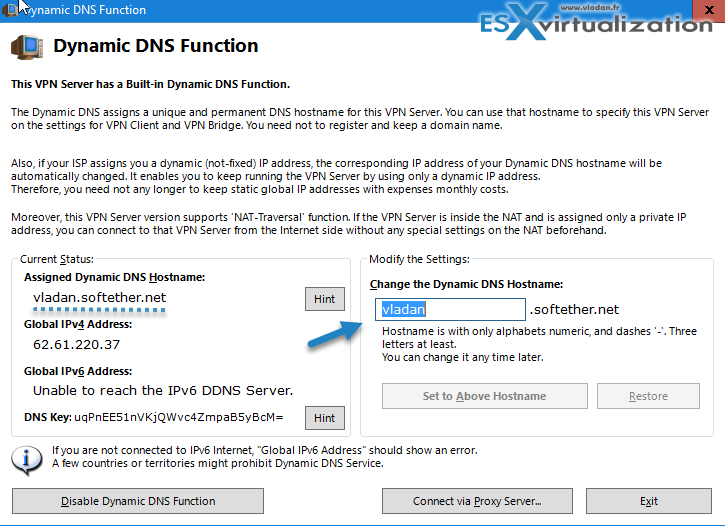Click the 'Dynamic DNS Function' heading text

pos(156,46)
